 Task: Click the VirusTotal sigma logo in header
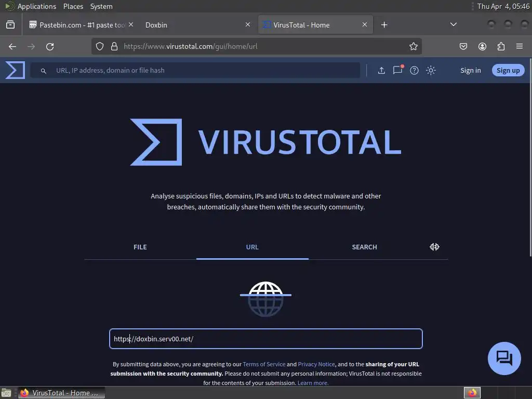(x=15, y=70)
